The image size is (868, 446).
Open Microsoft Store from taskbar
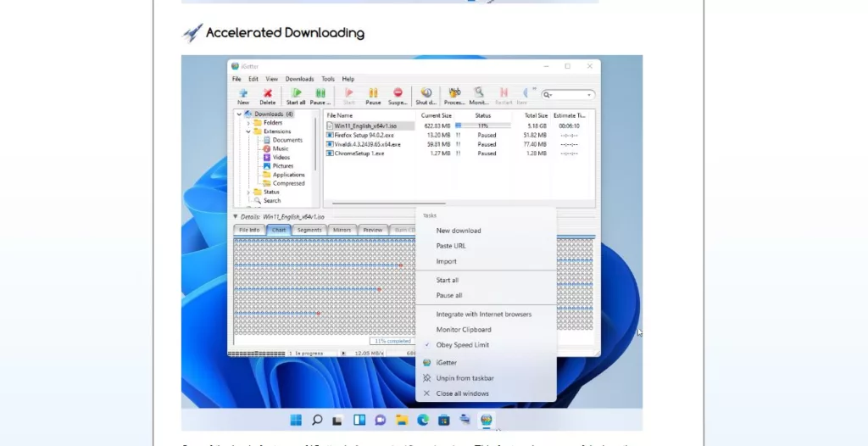pyautogui.click(x=444, y=420)
